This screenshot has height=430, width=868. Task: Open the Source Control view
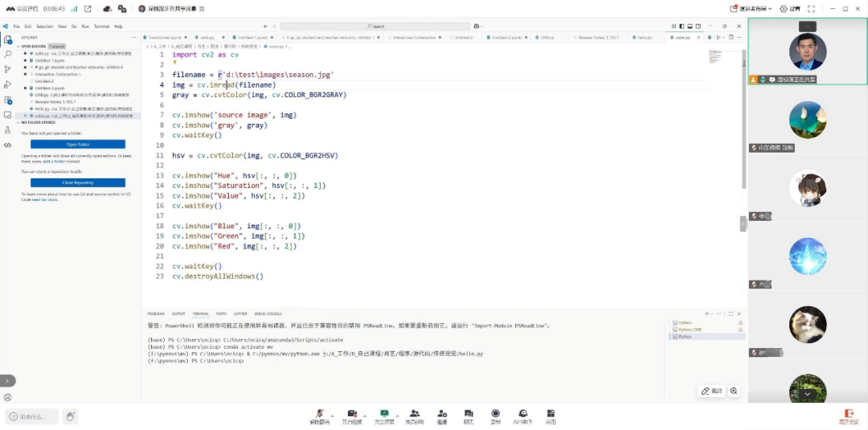pyautogui.click(x=8, y=69)
